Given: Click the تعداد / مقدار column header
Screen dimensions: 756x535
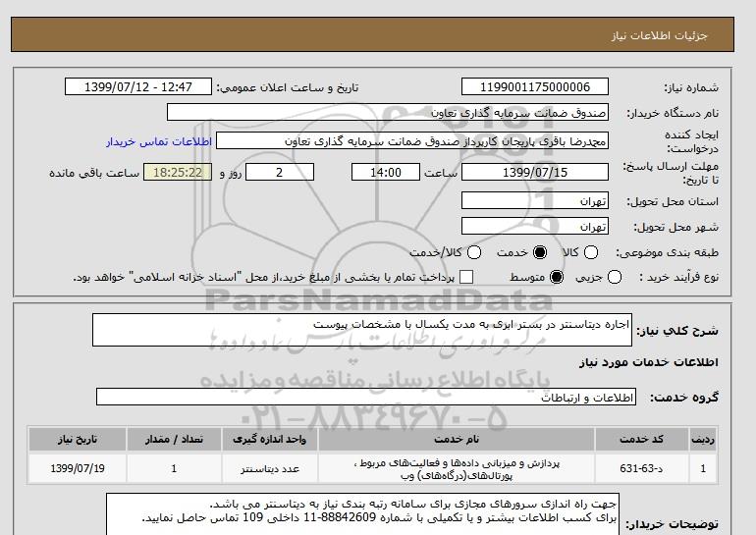Looking at the screenshot, I should (174, 439).
